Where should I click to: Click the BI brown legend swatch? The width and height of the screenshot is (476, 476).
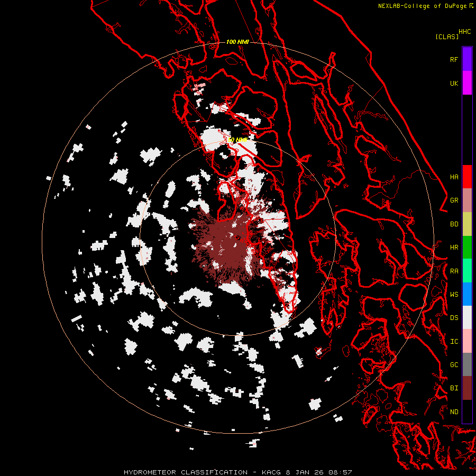pyautogui.click(x=467, y=388)
